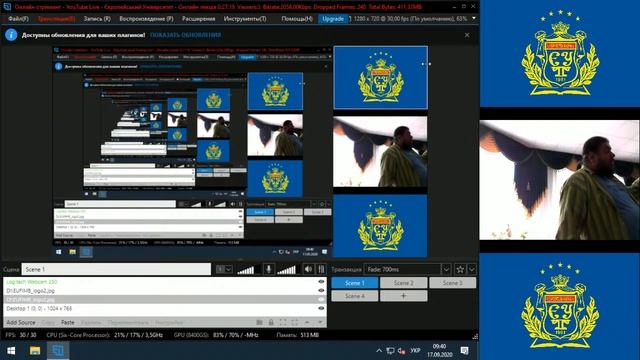The height and width of the screenshot is (360, 640).
Task: Open the Инструменты menu
Action: point(245,19)
